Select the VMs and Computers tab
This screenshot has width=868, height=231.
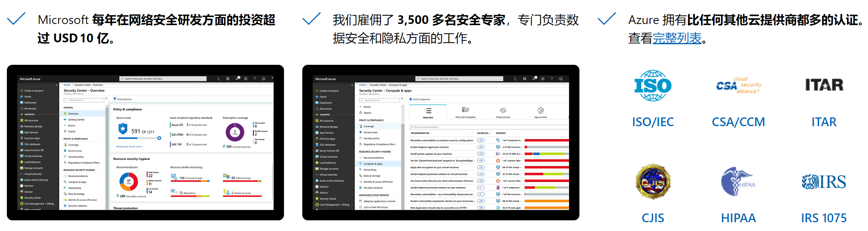(465, 112)
